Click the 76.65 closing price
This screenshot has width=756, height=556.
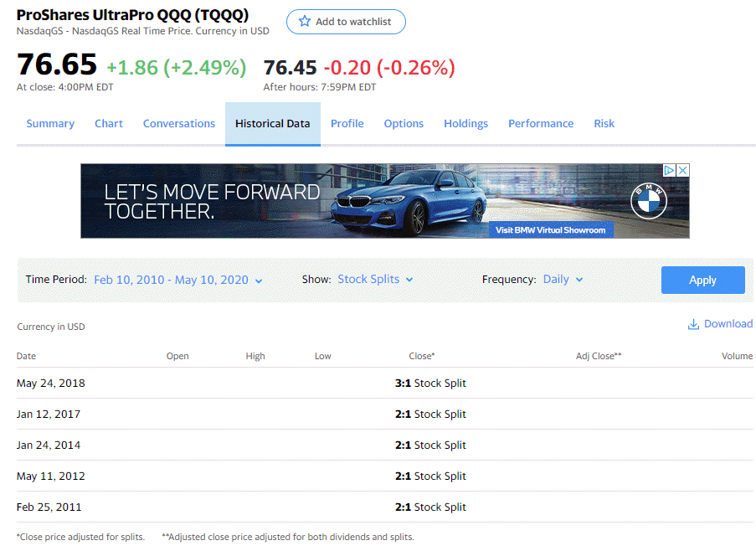click(57, 64)
